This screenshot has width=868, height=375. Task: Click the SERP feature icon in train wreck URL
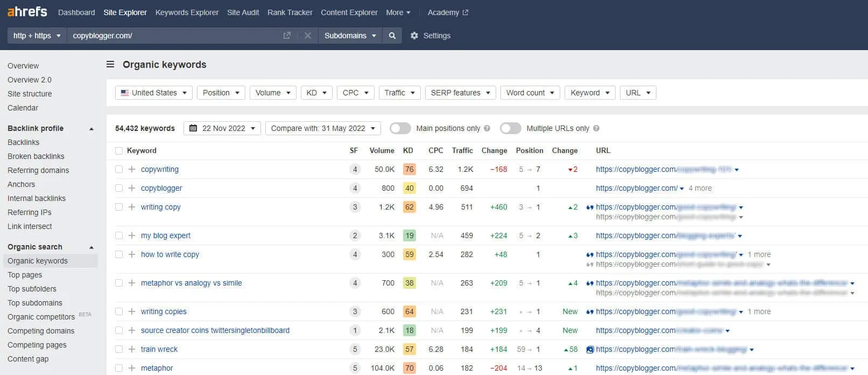coord(590,349)
